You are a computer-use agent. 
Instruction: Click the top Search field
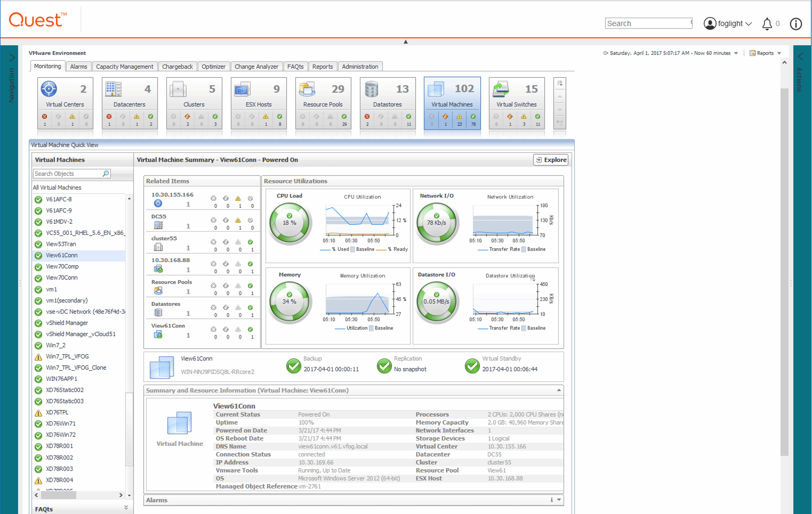(648, 23)
